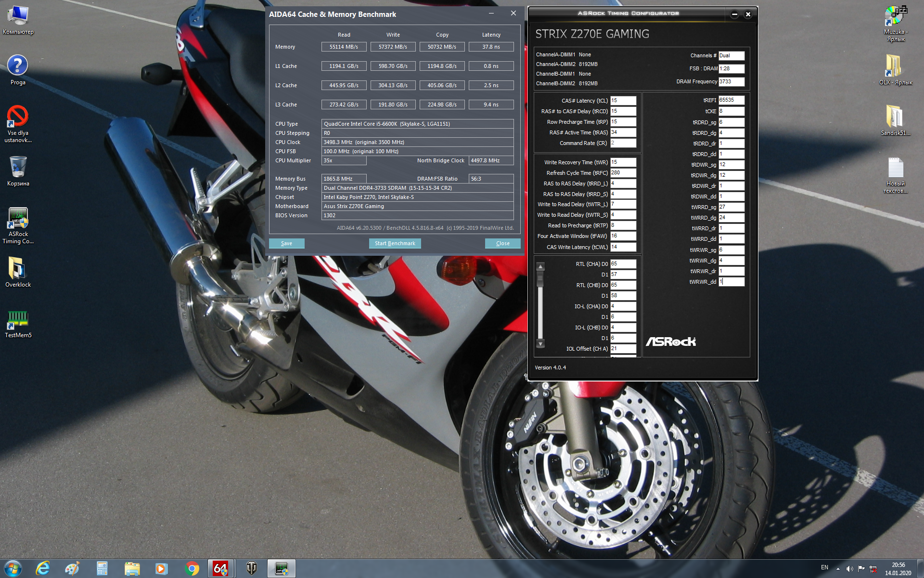This screenshot has height=578, width=924.
Task: Click the Close button in AIDA64
Action: pyautogui.click(x=502, y=243)
